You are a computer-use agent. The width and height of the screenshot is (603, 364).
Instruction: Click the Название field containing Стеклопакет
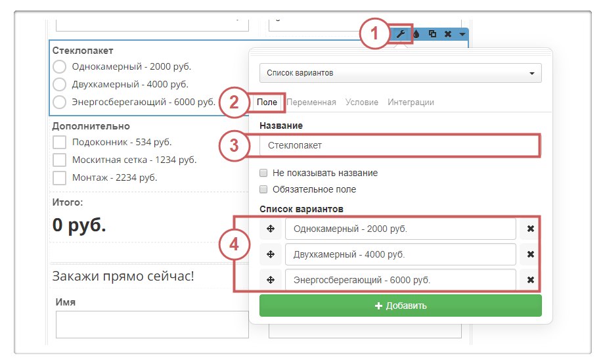[400, 145]
